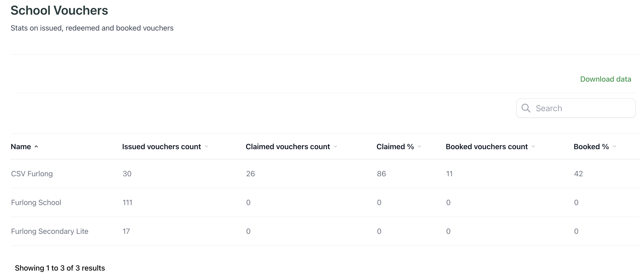
Task: Click the Showing 1 to 3 results text
Action: [x=60, y=268]
